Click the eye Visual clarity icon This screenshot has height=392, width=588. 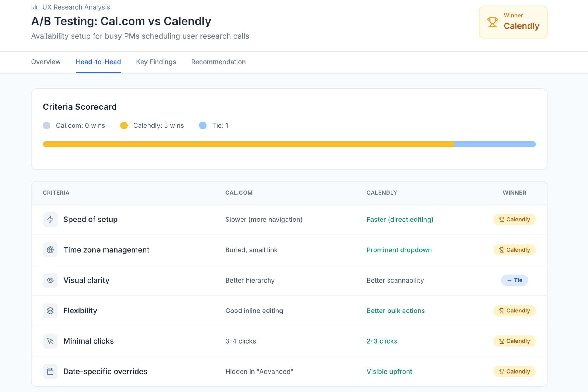pyautogui.click(x=50, y=280)
